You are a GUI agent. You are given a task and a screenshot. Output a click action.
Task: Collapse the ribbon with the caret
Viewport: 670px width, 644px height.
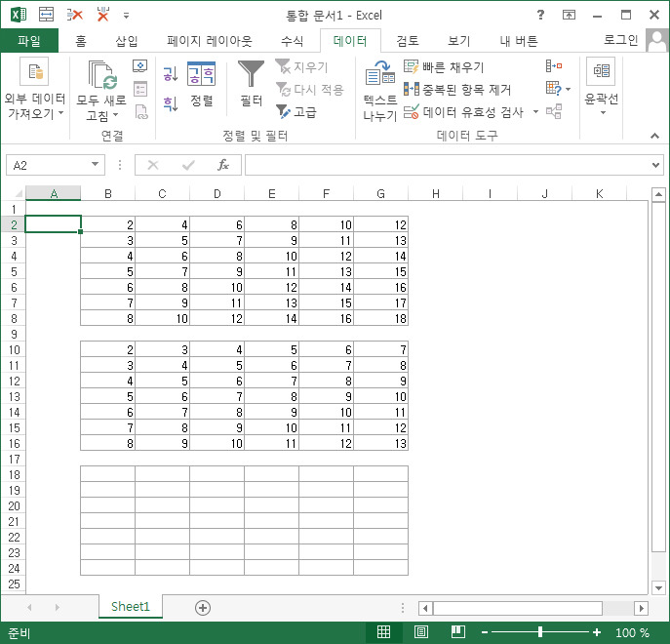(654, 136)
